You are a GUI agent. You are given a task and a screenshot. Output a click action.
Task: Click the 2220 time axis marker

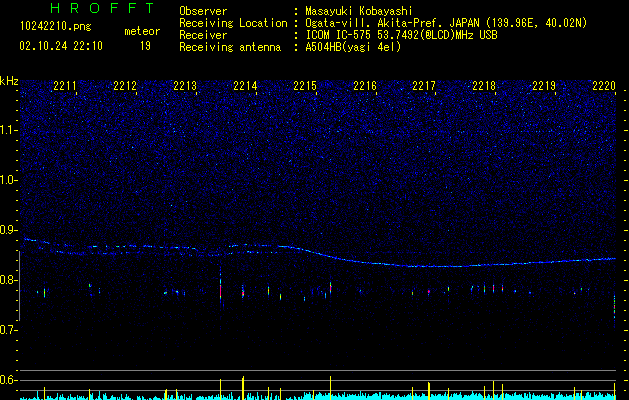[x=604, y=86]
